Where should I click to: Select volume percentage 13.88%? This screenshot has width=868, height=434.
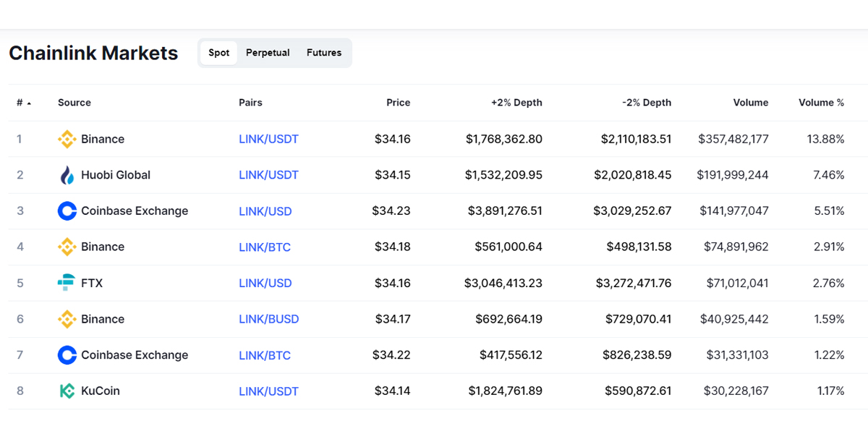[826, 139]
